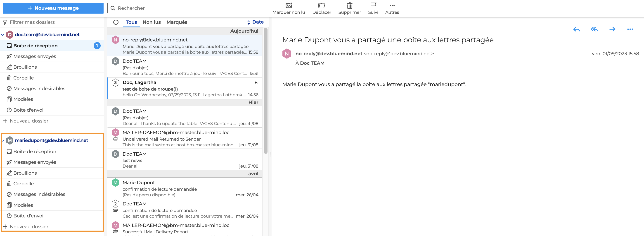This screenshot has width=644, height=236.
Task: Open the three-dots menu in message header
Action: point(630,29)
